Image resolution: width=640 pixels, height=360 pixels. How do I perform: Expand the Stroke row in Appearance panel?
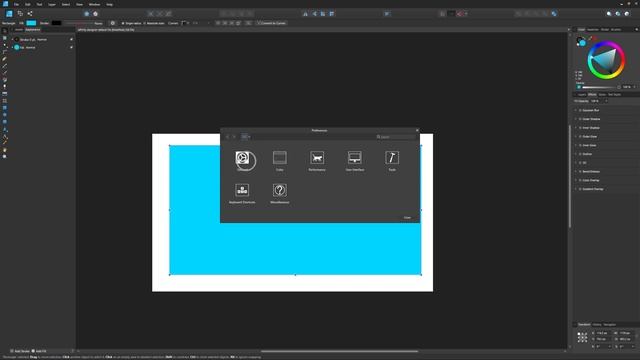pos(12,40)
